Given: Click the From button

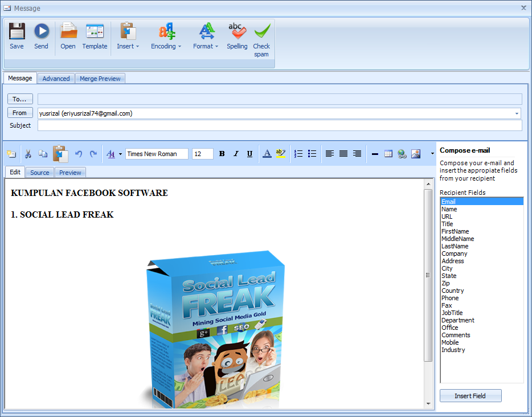Looking at the screenshot, I should click(20, 113).
